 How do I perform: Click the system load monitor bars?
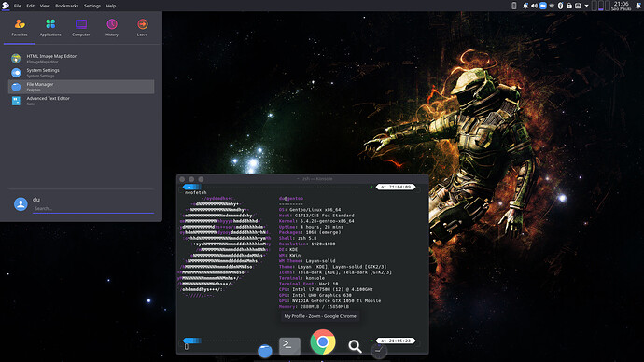[x=600, y=6]
